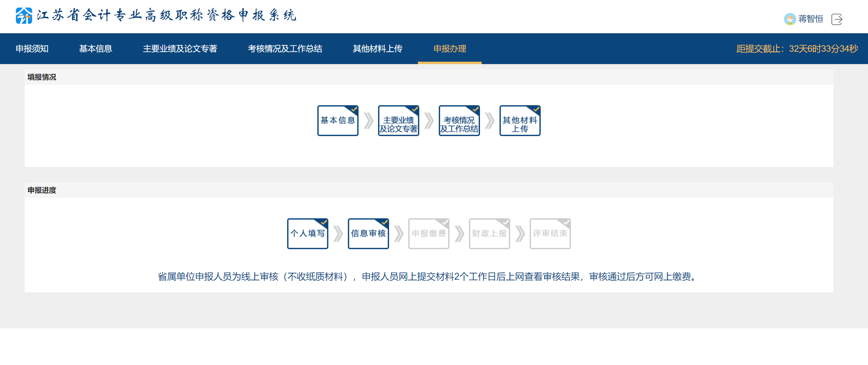Open the 考核情况及工作总结 tab
The width and height of the screenshot is (868, 365).
point(285,49)
